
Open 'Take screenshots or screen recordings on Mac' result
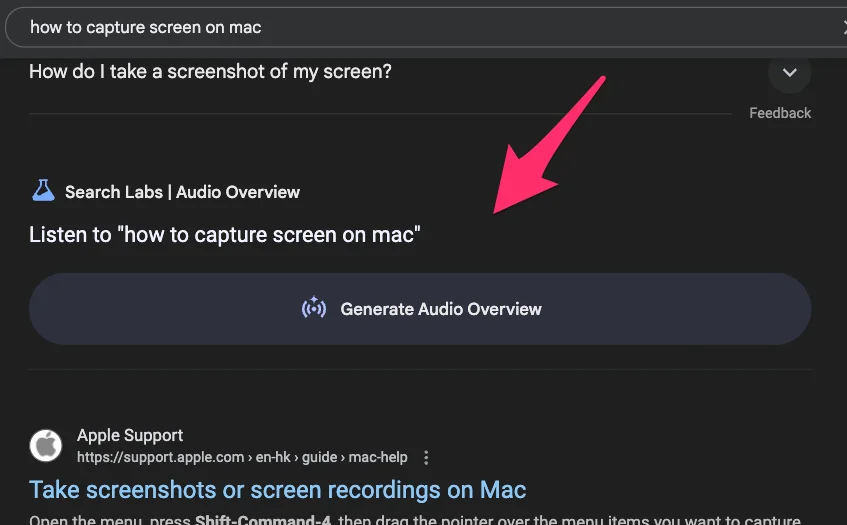coord(278,490)
